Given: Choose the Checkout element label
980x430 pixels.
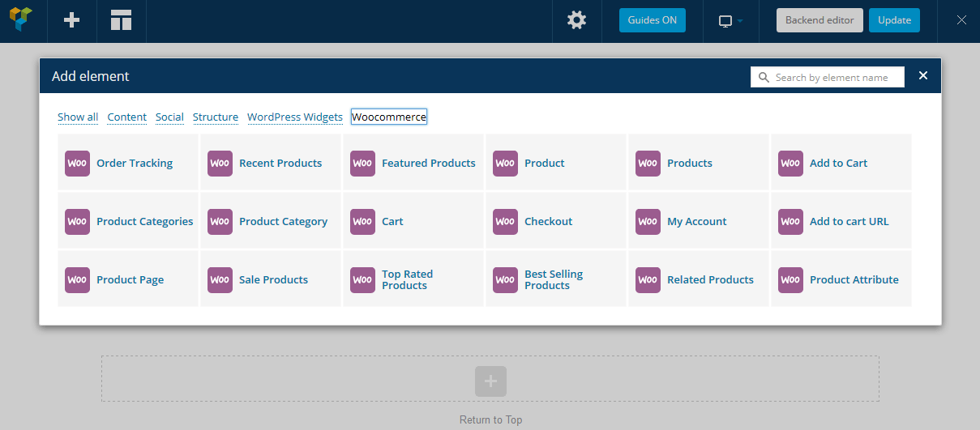Looking at the screenshot, I should [x=549, y=221].
